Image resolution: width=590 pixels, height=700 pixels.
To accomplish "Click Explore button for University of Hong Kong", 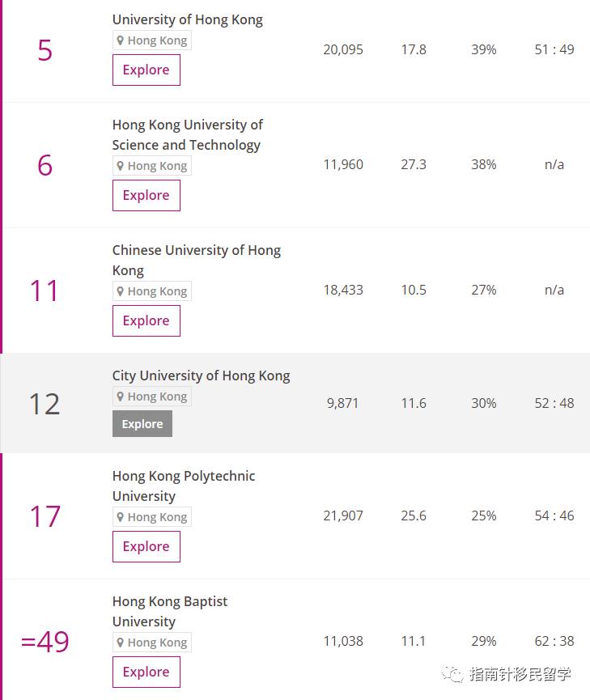I will [146, 70].
